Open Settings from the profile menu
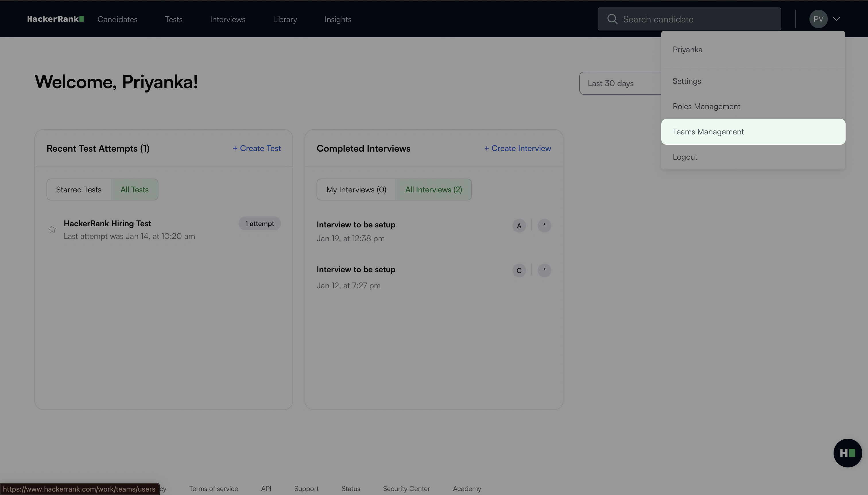Image resolution: width=868 pixels, height=495 pixels. coord(687,81)
